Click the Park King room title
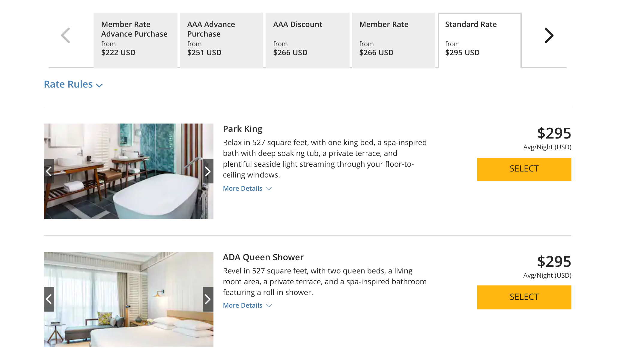Screen dimensions: 617x364 (243, 129)
